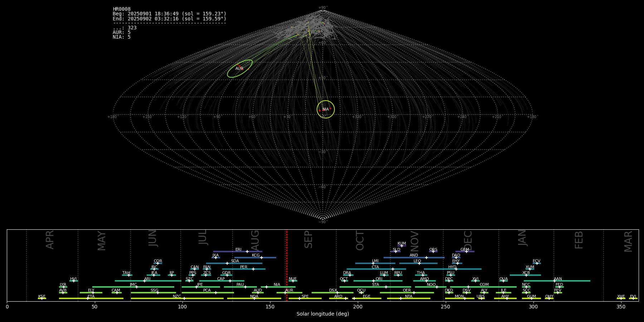Click the Beg timestamp line in header
The image size is (644, 322).
coord(170,14)
